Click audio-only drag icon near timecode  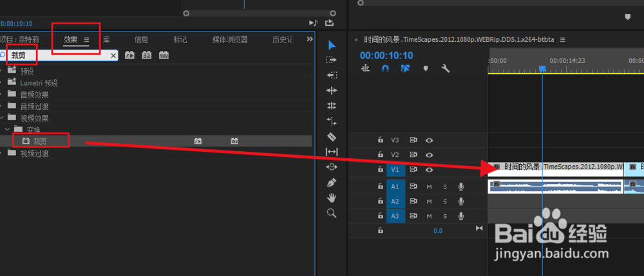click(314, 23)
